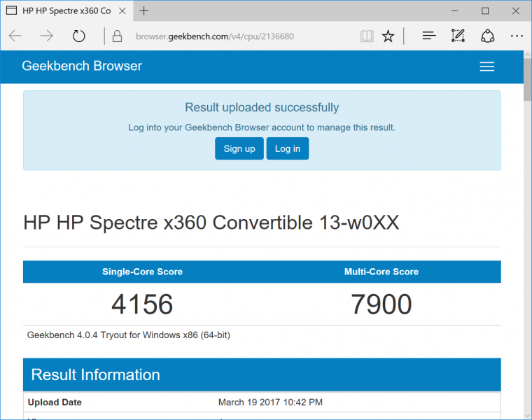Click the single-core score 4156
This screenshot has height=420, width=532.
(x=142, y=304)
